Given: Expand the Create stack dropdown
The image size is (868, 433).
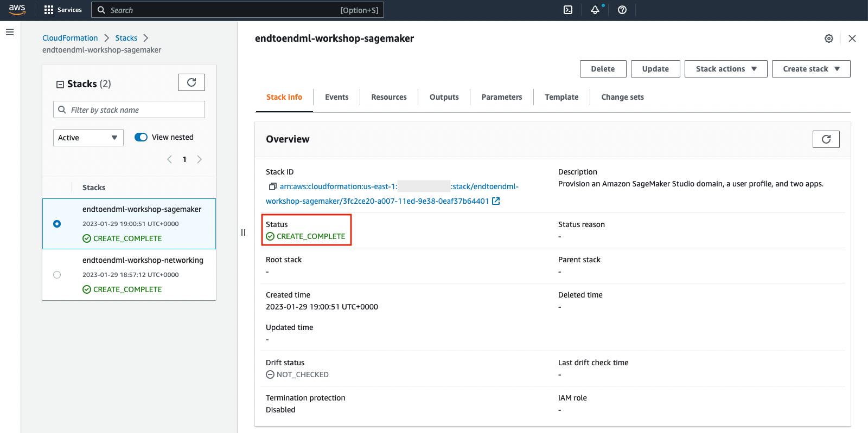Looking at the screenshot, I should [811, 69].
